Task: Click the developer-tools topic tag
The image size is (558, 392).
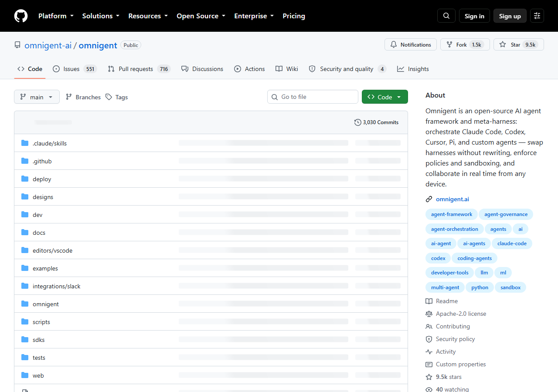Action: click(x=449, y=273)
